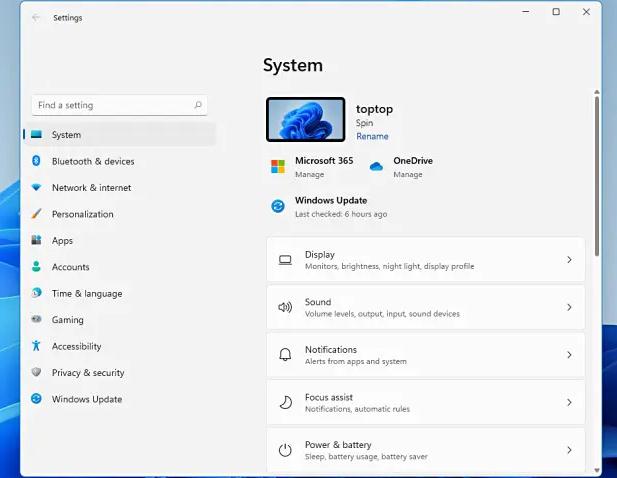
Task: Click the Privacy shield icon
Action: click(36, 372)
